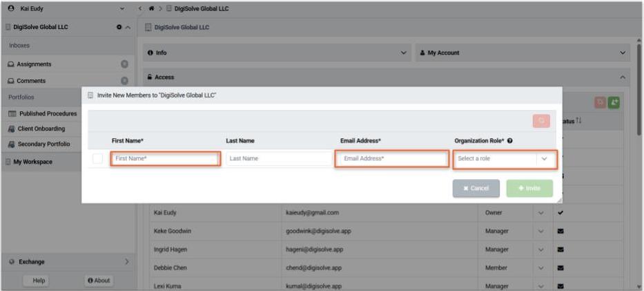Screen dimensions: 644x291
Task: Click the home icon in the breadcrumb
Action: (150, 8)
